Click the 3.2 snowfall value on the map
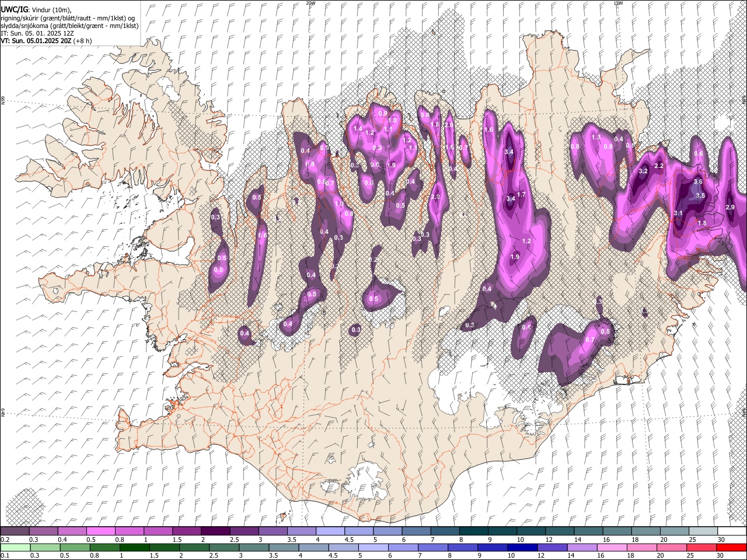This screenshot has width=747, height=560. pyautogui.click(x=644, y=171)
